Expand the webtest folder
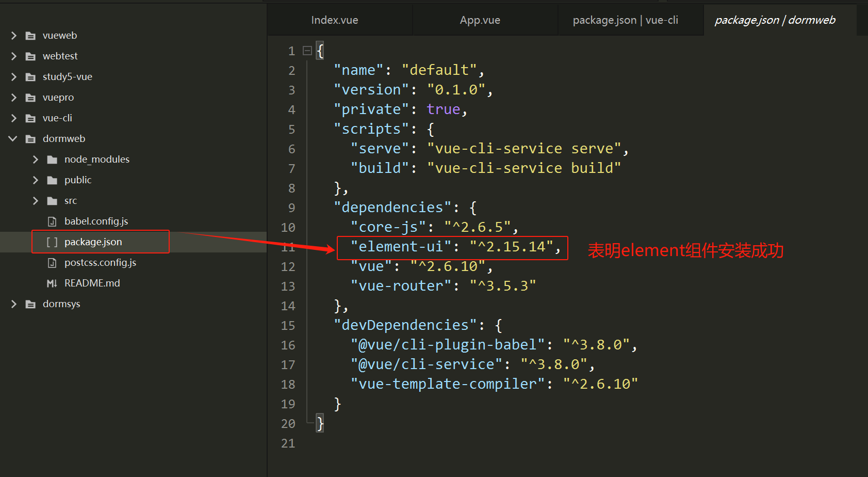The image size is (868, 477). click(13, 56)
